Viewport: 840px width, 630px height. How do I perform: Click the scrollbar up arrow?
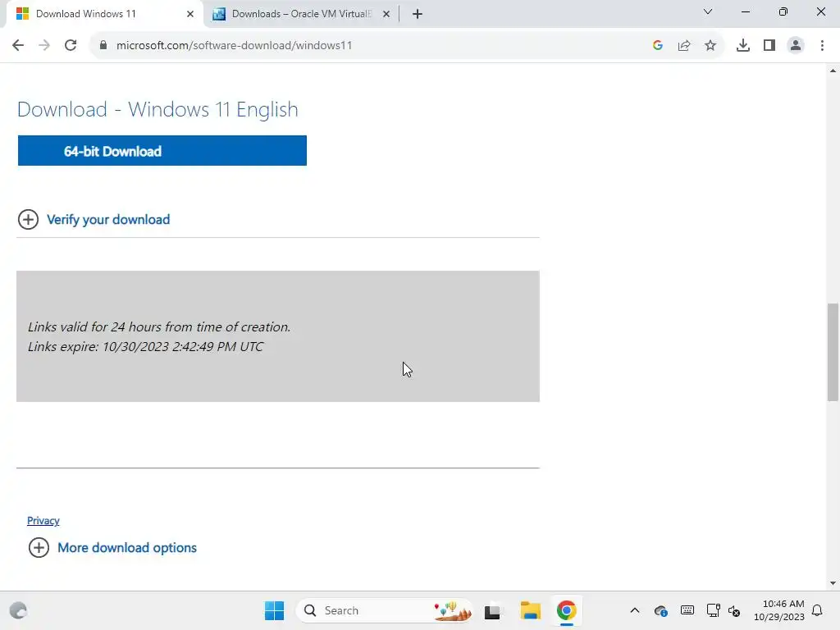click(833, 71)
